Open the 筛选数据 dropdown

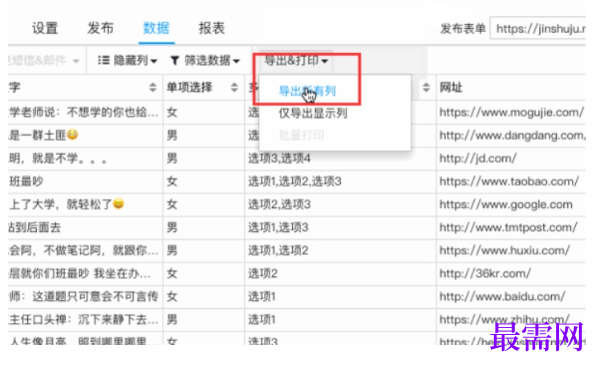pyautogui.click(x=205, y=60)
